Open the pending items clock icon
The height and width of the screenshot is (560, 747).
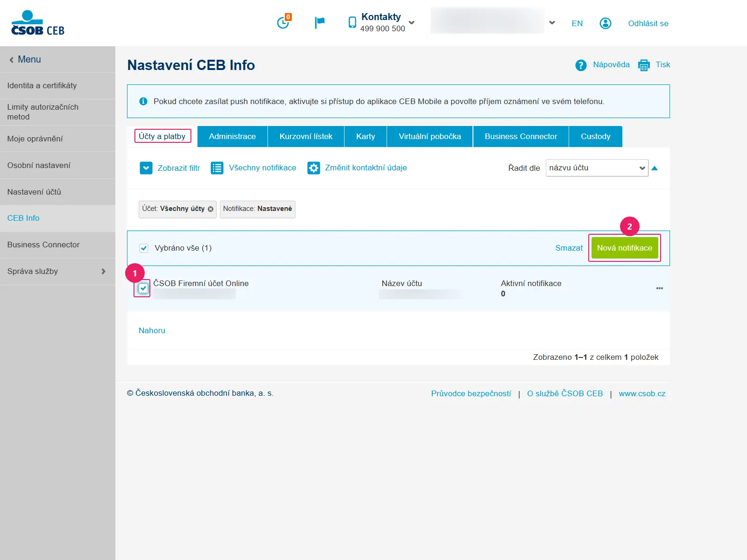pos(283,22)
